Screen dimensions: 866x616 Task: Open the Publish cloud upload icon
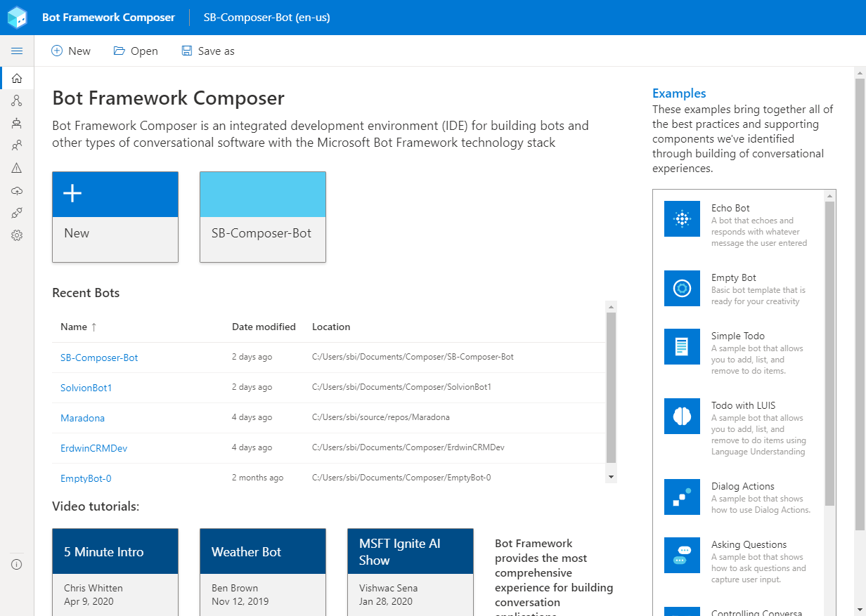pyautogui.click(x=17, y=191)
